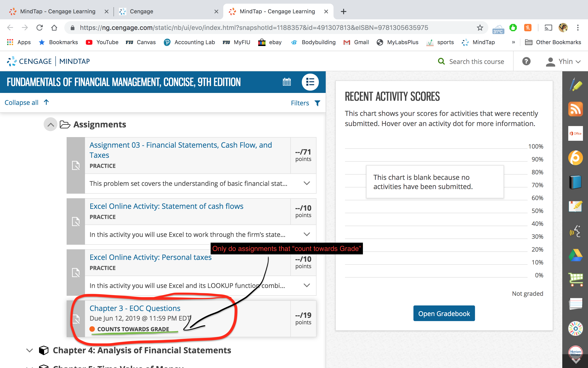
Task: Click the Open Gradebook button
Action: (x=444, y=313)
